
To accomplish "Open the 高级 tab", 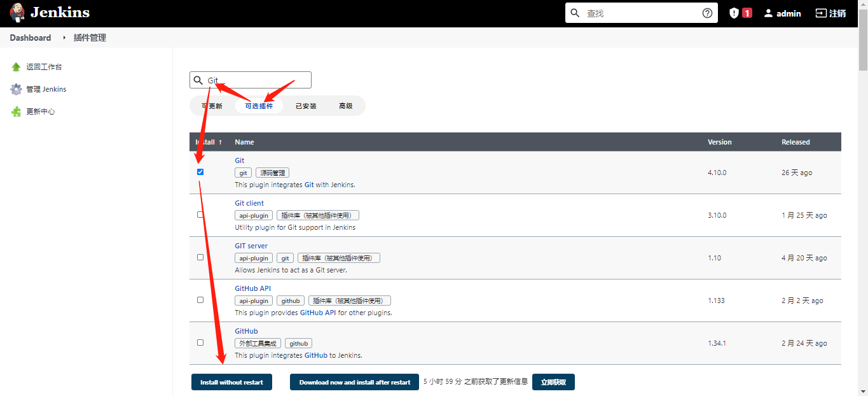I will coord(346,106).
